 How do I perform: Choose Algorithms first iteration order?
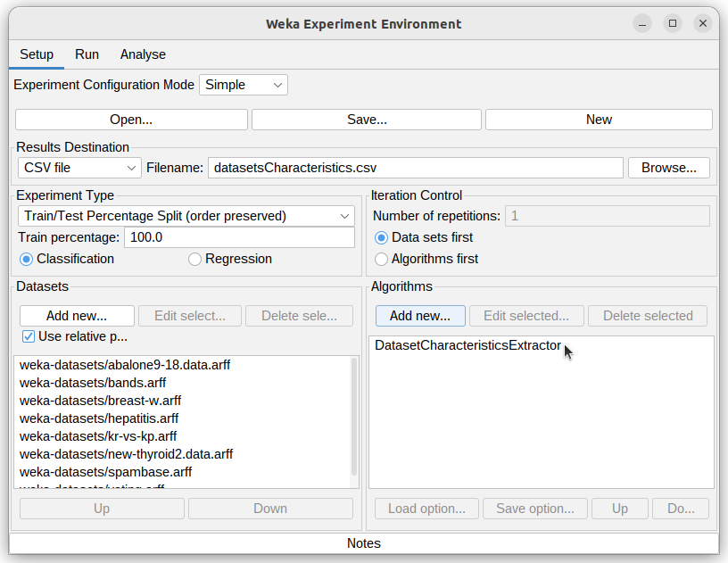(382, 259)
